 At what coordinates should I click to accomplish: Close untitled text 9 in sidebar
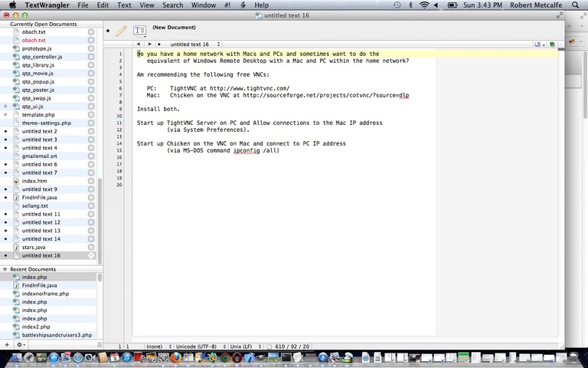coord(91,189)
